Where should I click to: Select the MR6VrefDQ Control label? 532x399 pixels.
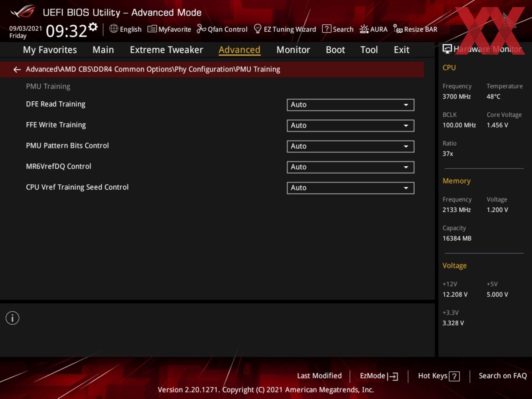point(59,166)
